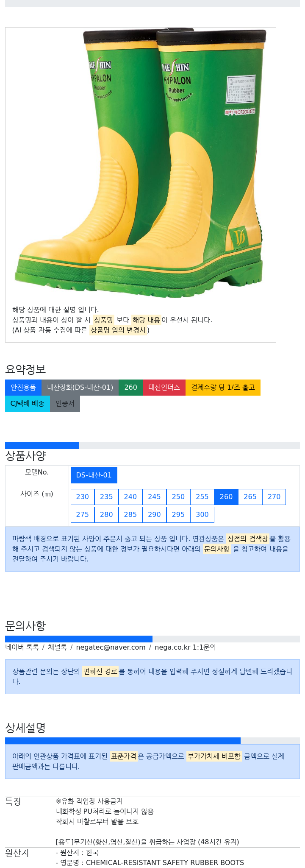Select the 안전용품 category tag
This screenshot has width=305, height=868.
point(23,388)
